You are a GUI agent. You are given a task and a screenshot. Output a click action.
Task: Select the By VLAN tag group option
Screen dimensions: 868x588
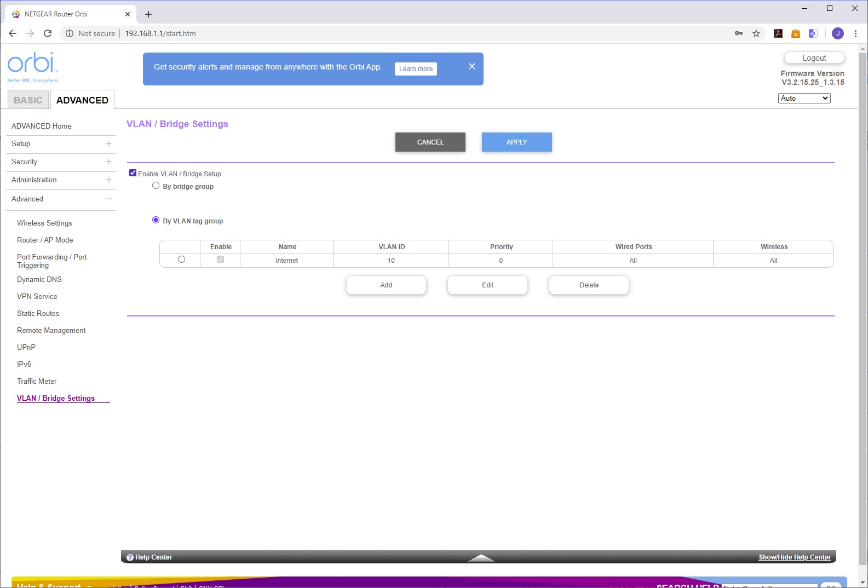coord(156,220)
